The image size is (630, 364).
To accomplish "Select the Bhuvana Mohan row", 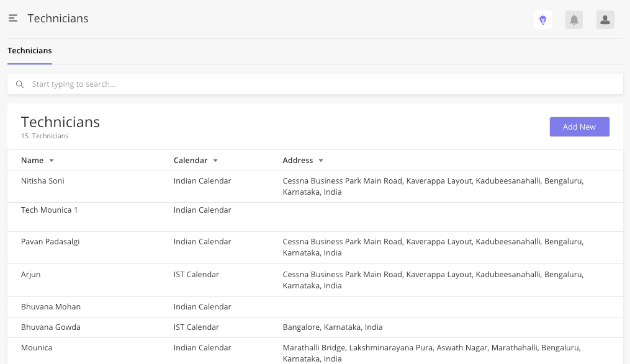I will point(315,307).
